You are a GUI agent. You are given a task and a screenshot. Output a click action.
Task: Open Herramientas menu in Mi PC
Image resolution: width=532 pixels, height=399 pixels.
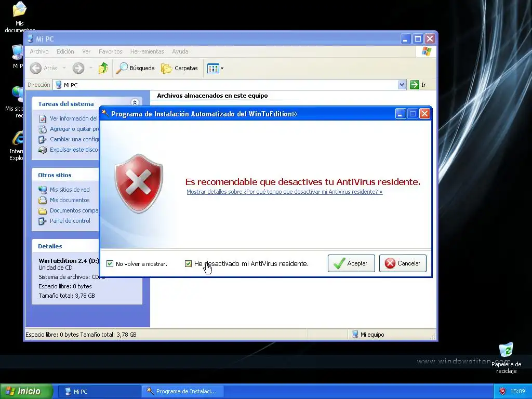click(147, 51)
